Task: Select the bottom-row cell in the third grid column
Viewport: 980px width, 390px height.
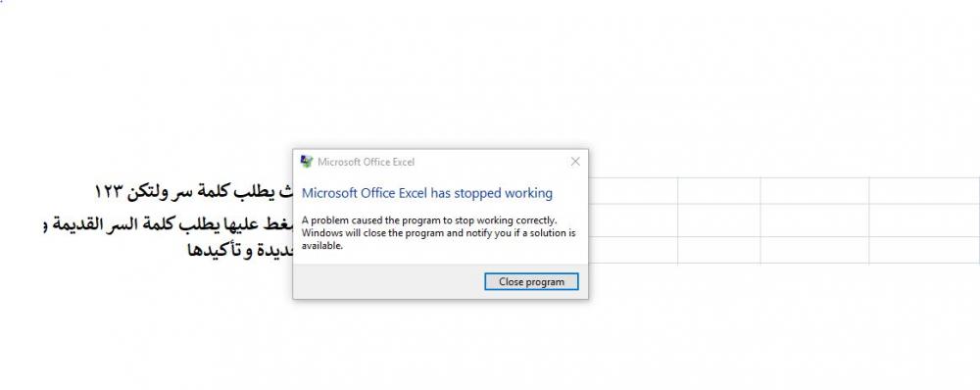Action: (814, 250)
